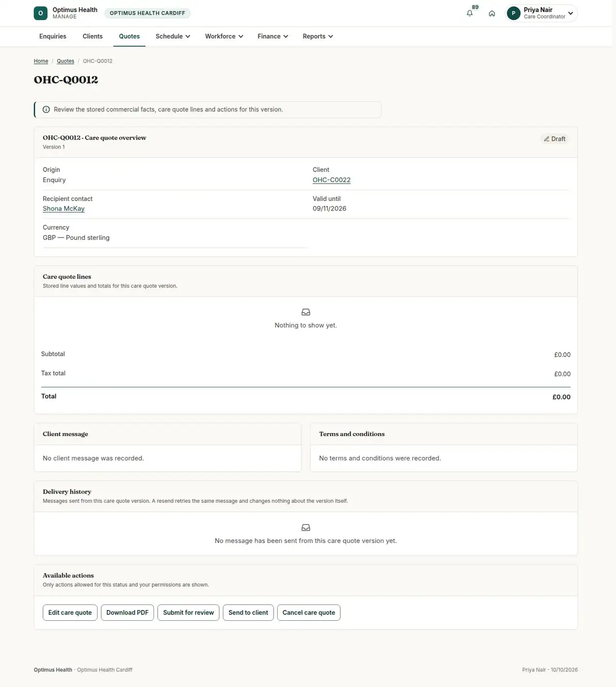This screenshot has width=616, height=687.
Task: Click the empty inbox icon in delivery history
Action: [306, 527]
